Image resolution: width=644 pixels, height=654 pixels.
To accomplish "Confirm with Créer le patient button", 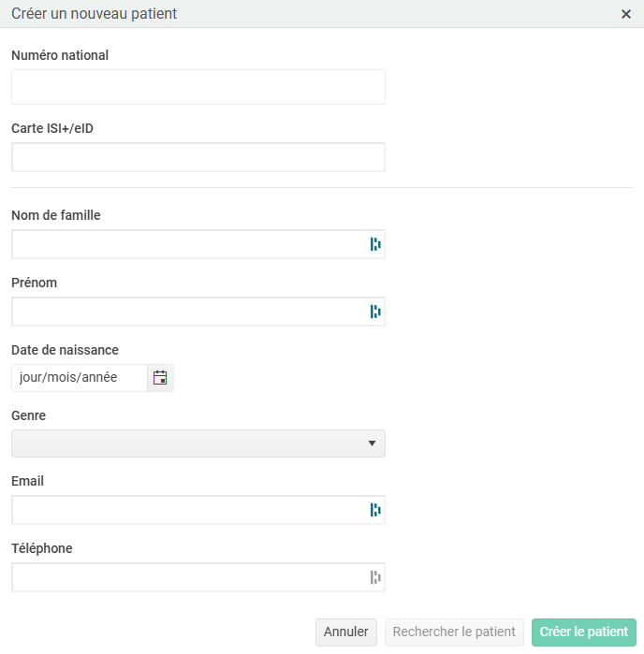I will click(x=584, y=632).
